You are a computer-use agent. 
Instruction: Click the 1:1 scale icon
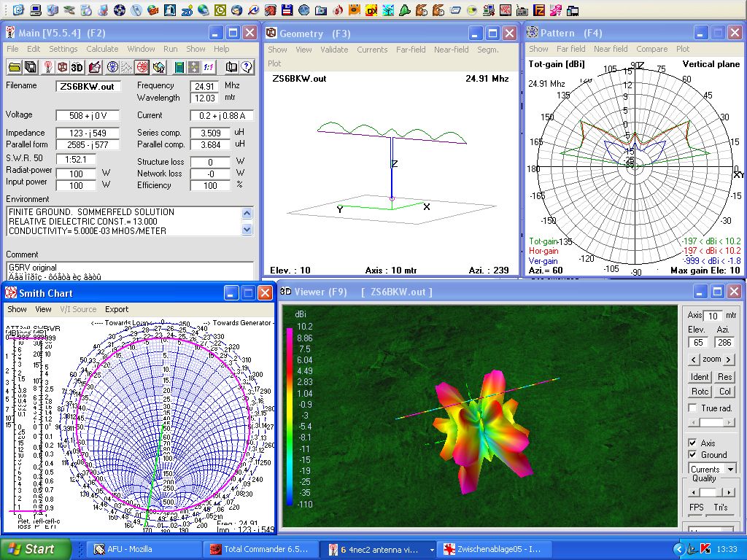[209, 67]
